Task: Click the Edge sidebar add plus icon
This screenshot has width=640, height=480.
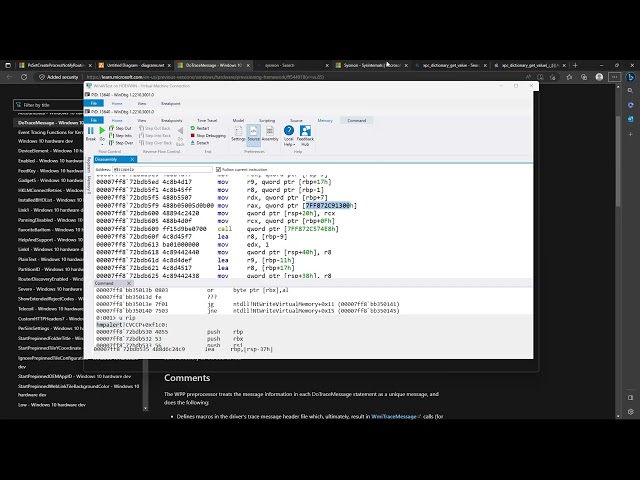Action: tap(631, 134)
